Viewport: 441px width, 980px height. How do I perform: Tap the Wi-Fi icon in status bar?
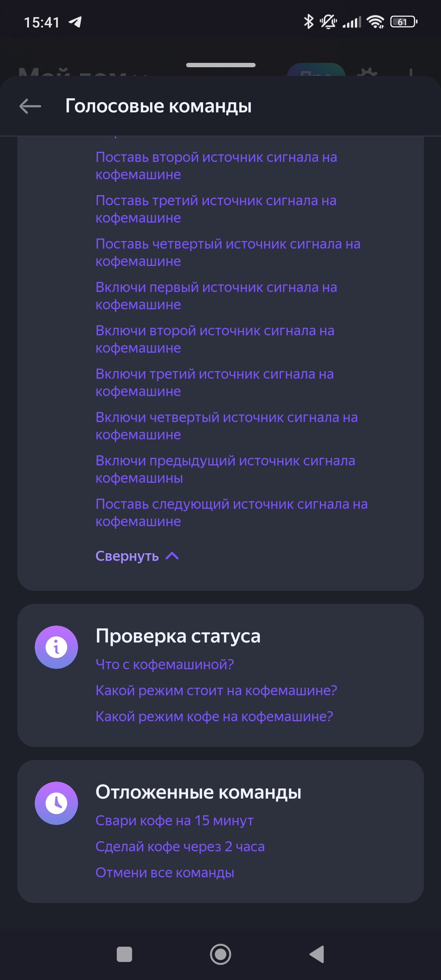tap(375, 22)
